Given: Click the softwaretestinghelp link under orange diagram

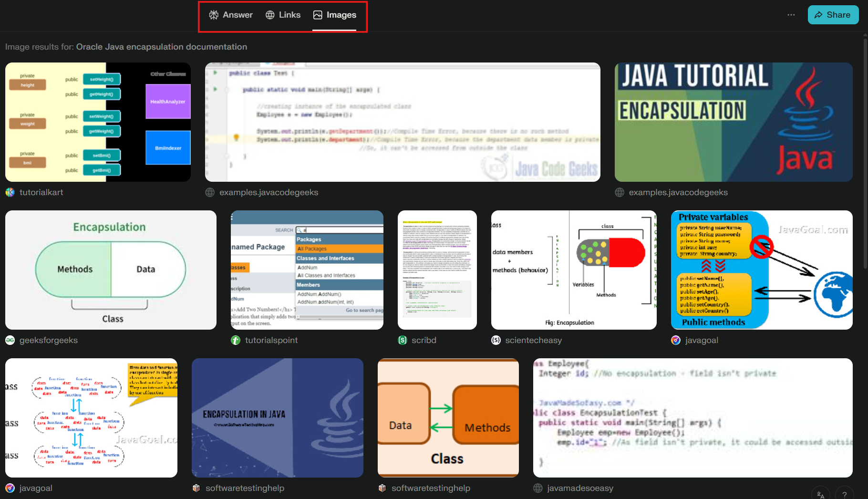Looking at the screenshot, I should (x=431, y=488).
